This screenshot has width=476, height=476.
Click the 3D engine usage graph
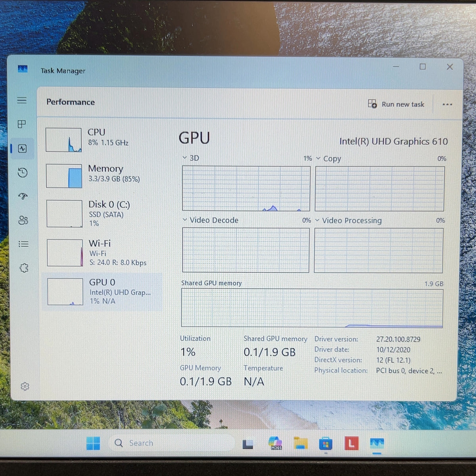click(246, 188)
